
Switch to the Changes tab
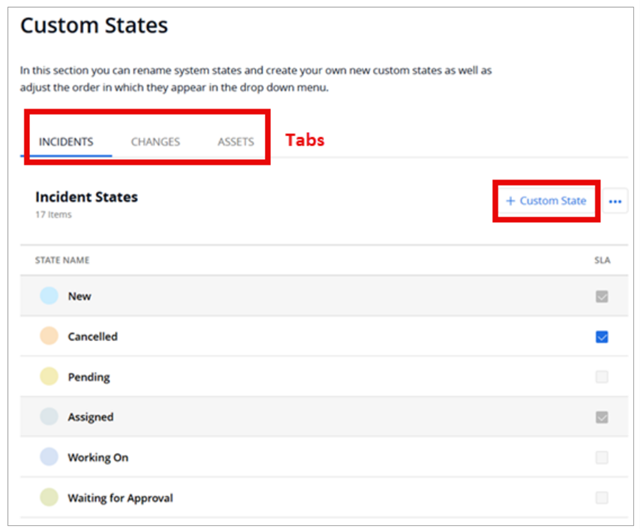pos(155,142)
